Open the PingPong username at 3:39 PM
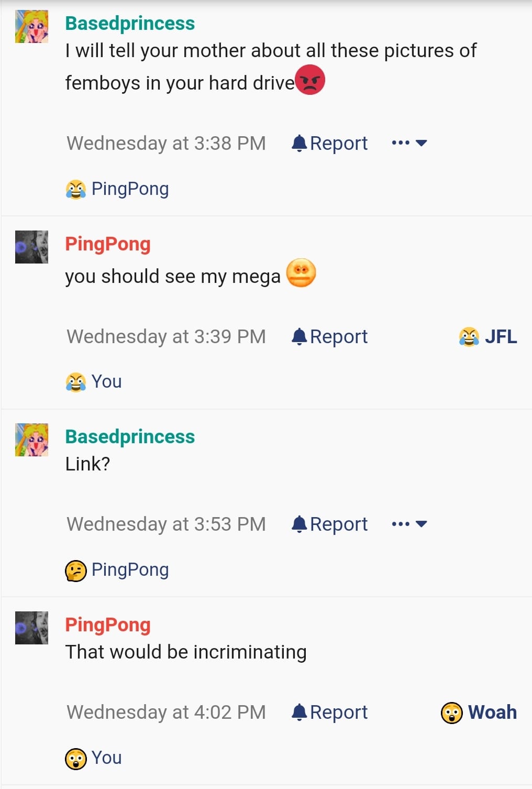 108,244
